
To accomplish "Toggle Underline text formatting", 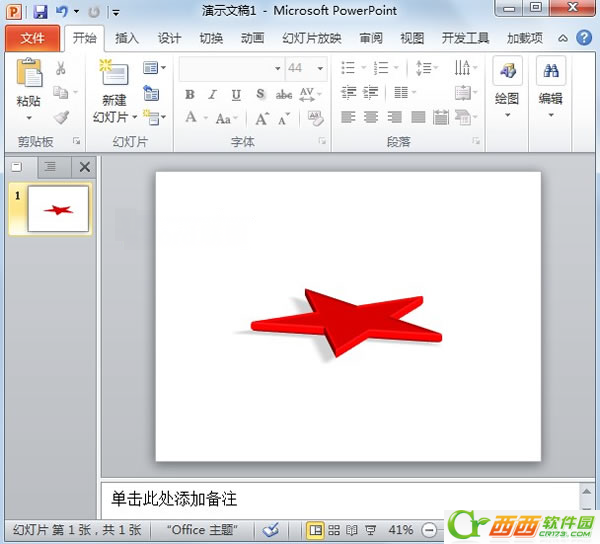I will [236, 94].
